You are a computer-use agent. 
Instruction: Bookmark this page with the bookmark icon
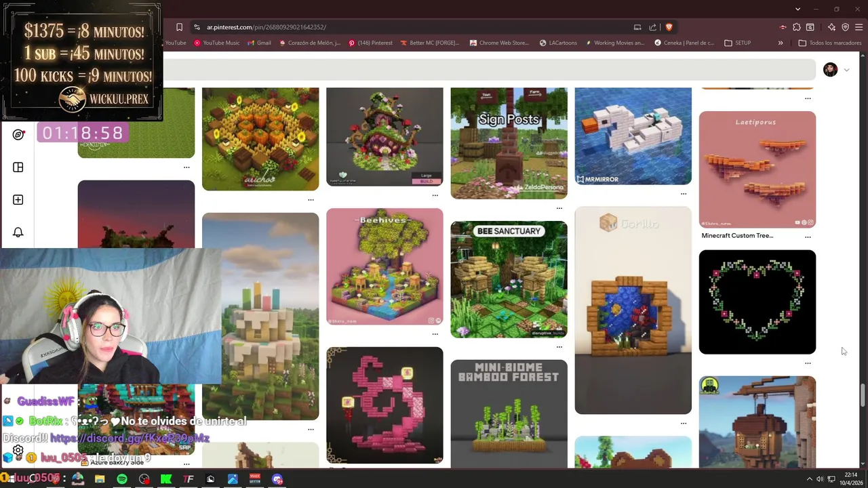179,27
